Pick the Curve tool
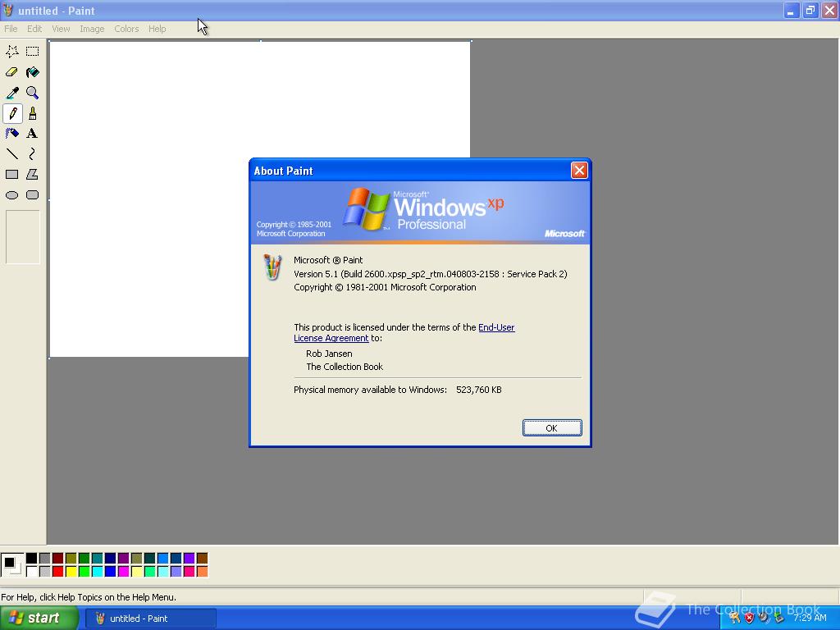The image size is (840, 630). tap(33, 154)
